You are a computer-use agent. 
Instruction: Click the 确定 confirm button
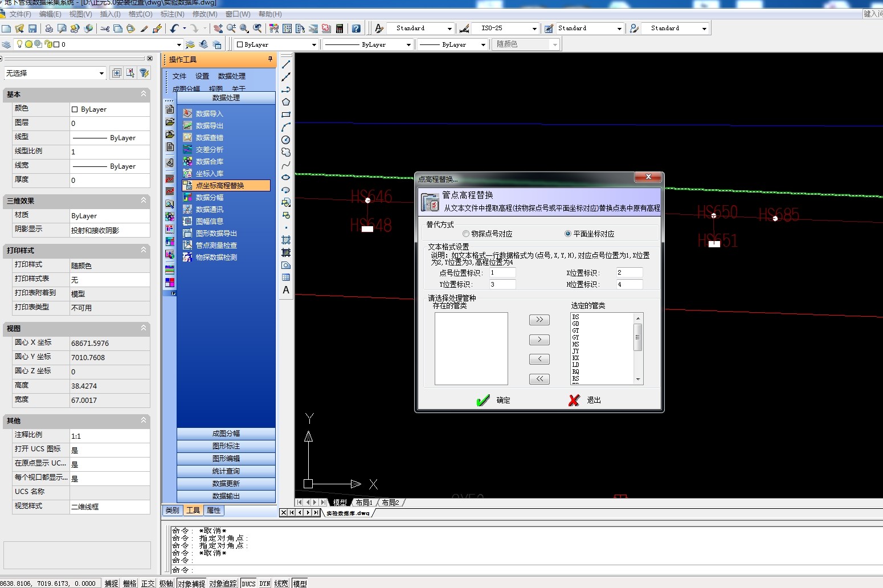(494, 401)
